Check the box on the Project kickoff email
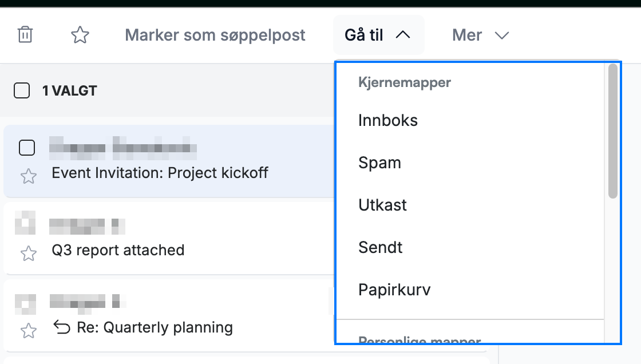Image resolution: width=641 pixels, height=364 pixels. pos(27,148)
